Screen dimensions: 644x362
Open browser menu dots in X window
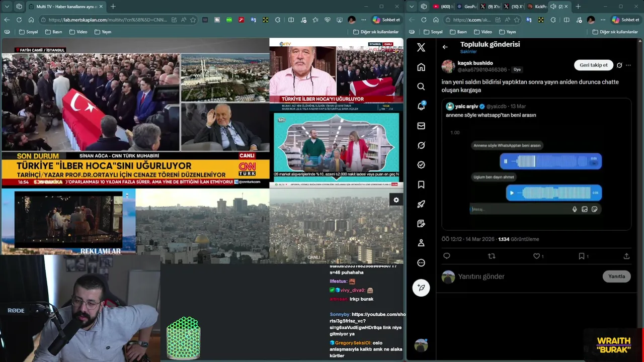click(x=602, y=20)
